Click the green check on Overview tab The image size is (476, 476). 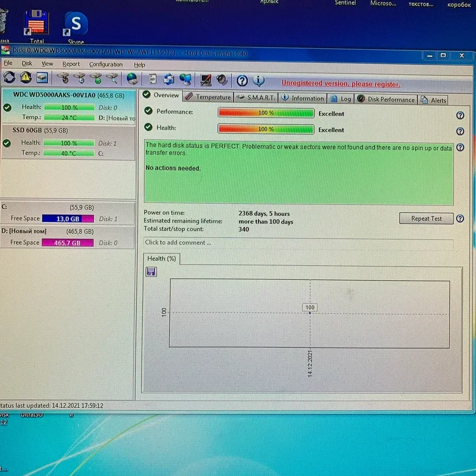[147, 95]
